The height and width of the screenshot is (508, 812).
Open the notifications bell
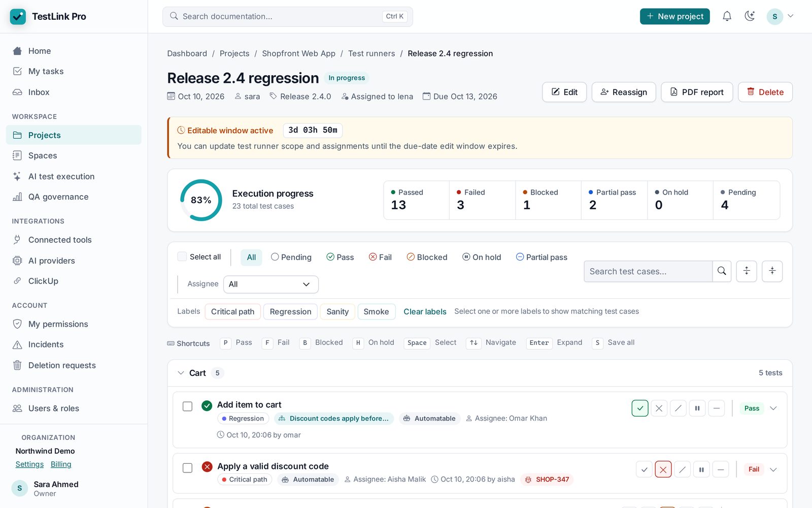point(727,16)
